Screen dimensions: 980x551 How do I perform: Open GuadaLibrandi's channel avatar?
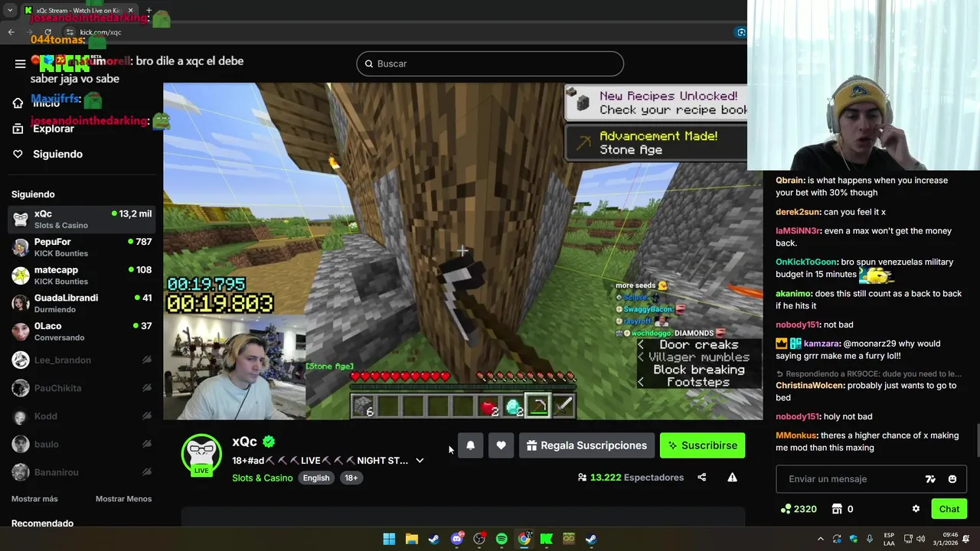pos(21,303)
